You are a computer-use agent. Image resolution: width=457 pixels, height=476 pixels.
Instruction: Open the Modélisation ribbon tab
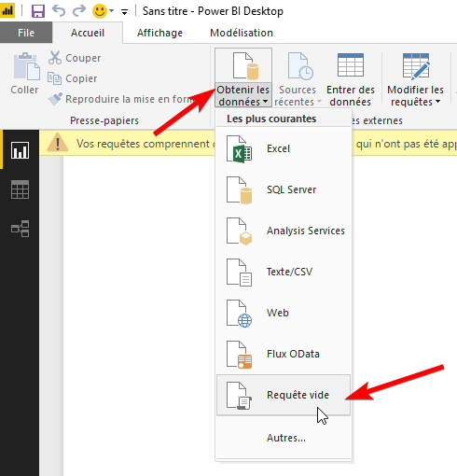pos(242,33)
